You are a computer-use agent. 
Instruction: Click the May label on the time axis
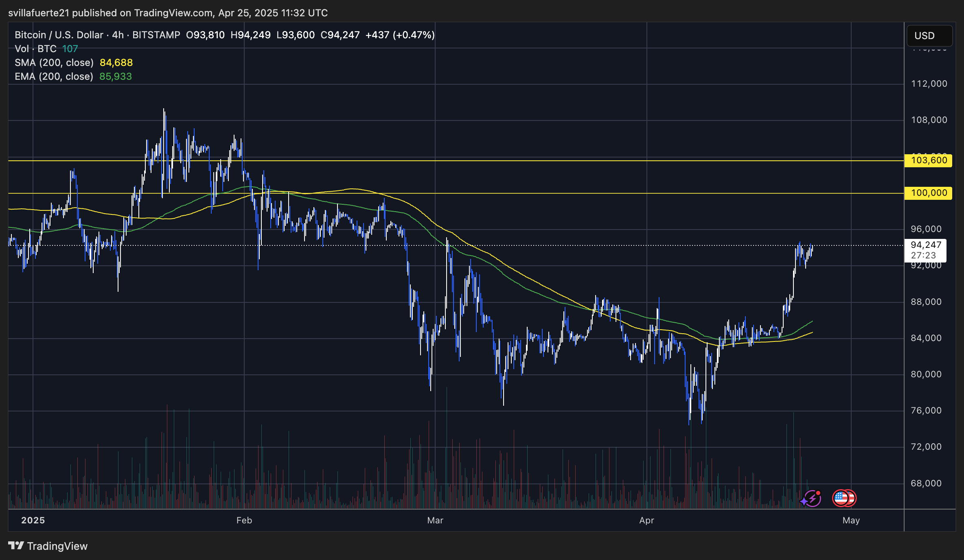pyautogui.click(x=851, y=520)
